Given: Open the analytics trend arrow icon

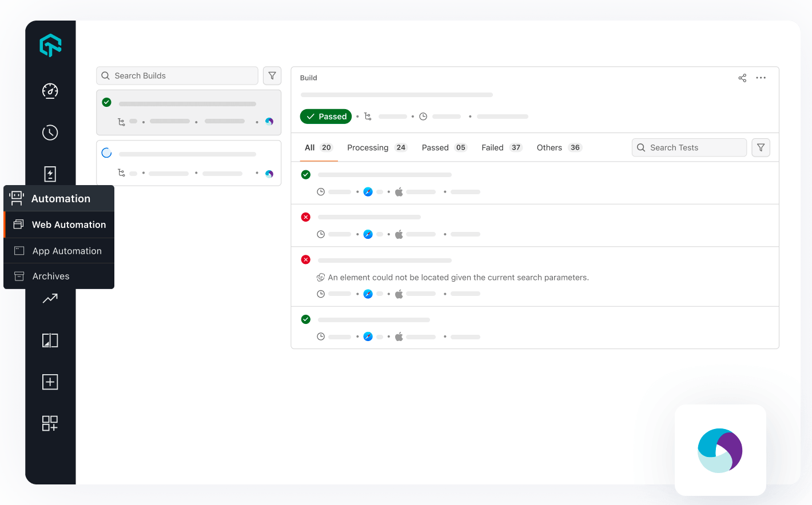Looking at the screenshot, I should click(x=50, y=298).
